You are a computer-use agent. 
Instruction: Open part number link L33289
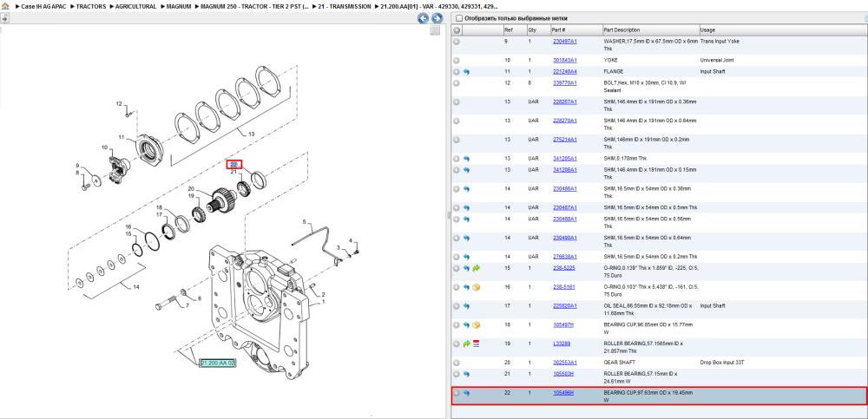pyautogui.click(x=562, y=344)
